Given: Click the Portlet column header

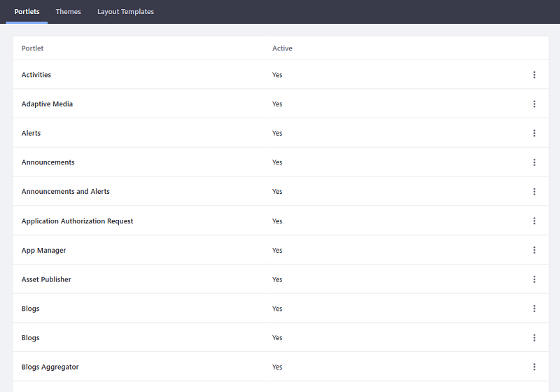Looking at the screenshot, I should [32, 48].
